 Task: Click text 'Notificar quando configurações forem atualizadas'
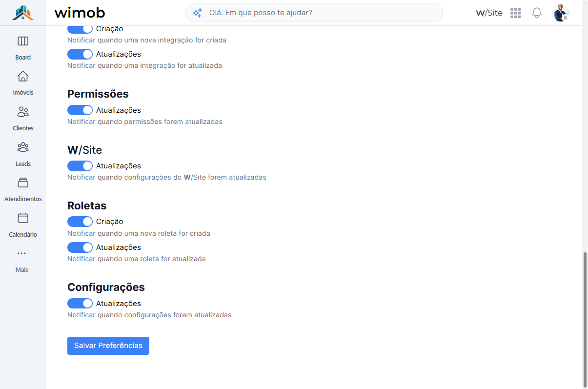pyautogui.click(x=149, y=315)
